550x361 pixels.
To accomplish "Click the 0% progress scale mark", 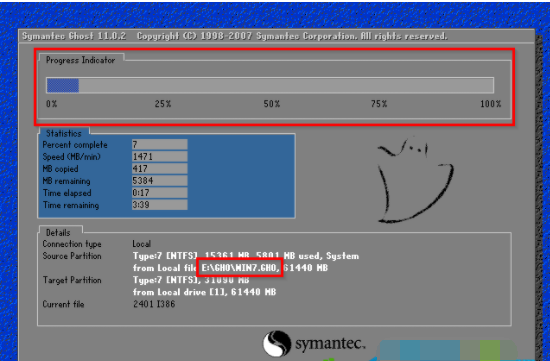I will [x=52, y=104].
